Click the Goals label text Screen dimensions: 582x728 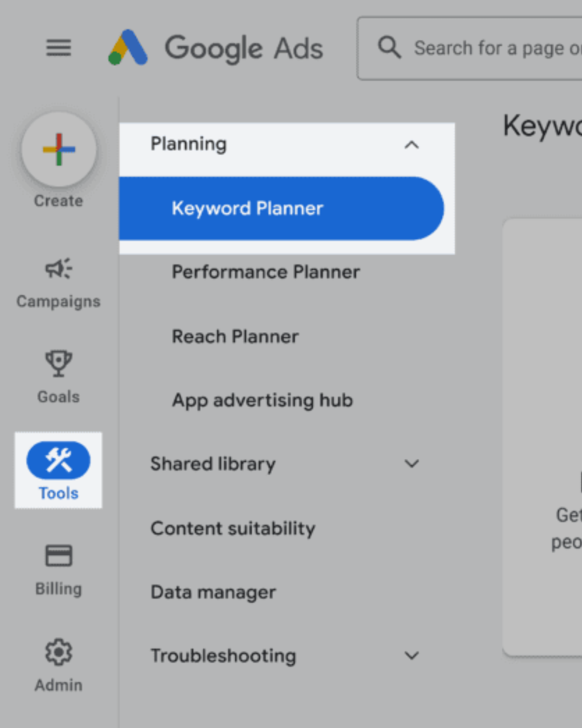[x=58, y=397]
